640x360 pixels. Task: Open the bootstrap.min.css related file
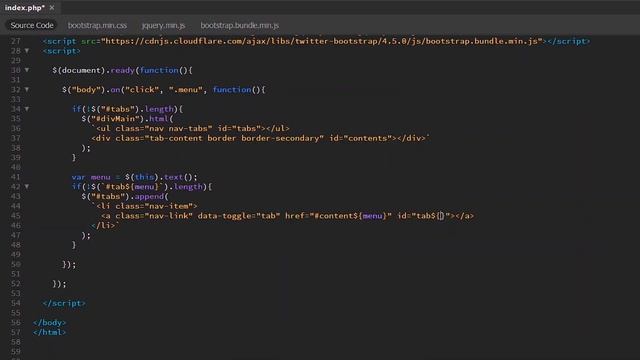97,25
